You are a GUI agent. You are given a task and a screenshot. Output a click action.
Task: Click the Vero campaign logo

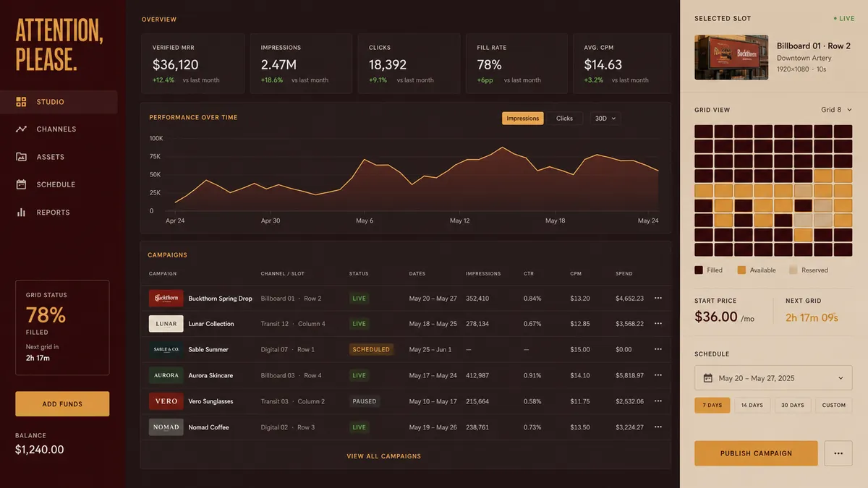coord(166,401)
